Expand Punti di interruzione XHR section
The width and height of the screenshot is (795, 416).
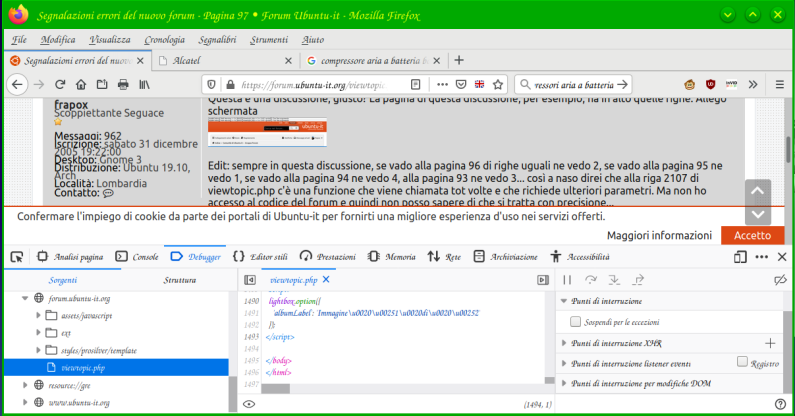564,343
